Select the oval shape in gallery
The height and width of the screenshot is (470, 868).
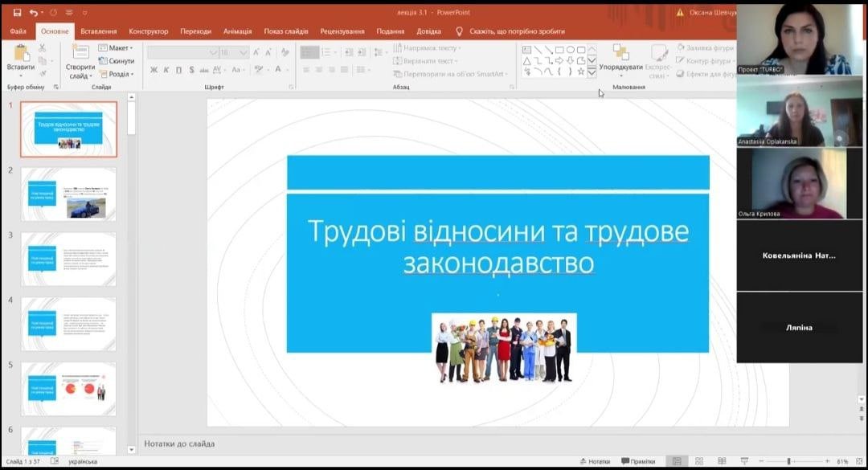570,50
